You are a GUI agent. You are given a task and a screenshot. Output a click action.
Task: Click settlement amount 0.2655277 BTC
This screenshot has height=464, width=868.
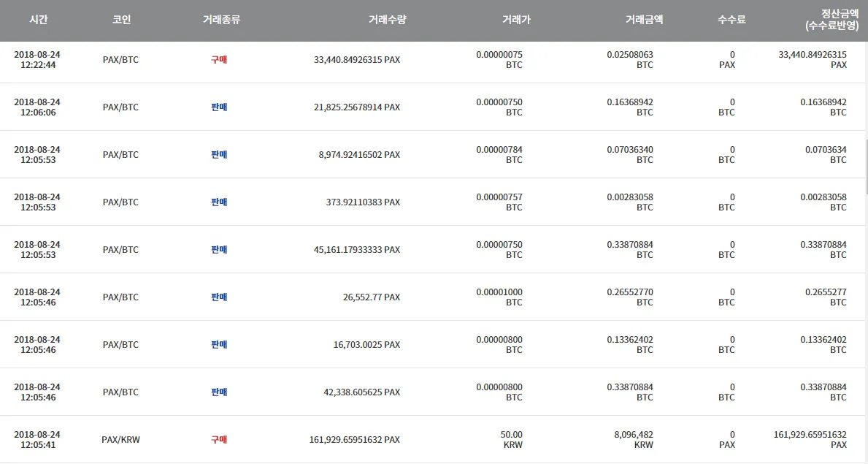click(826, 297)
